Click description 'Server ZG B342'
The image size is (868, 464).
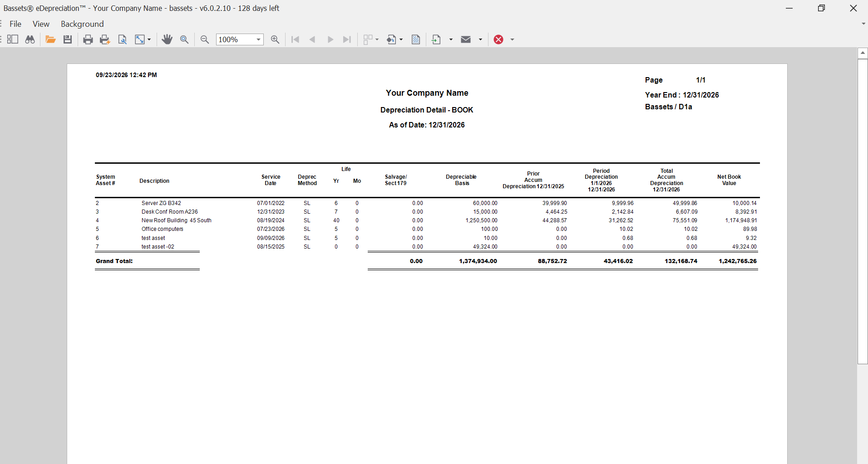click(x=161, y=203)
